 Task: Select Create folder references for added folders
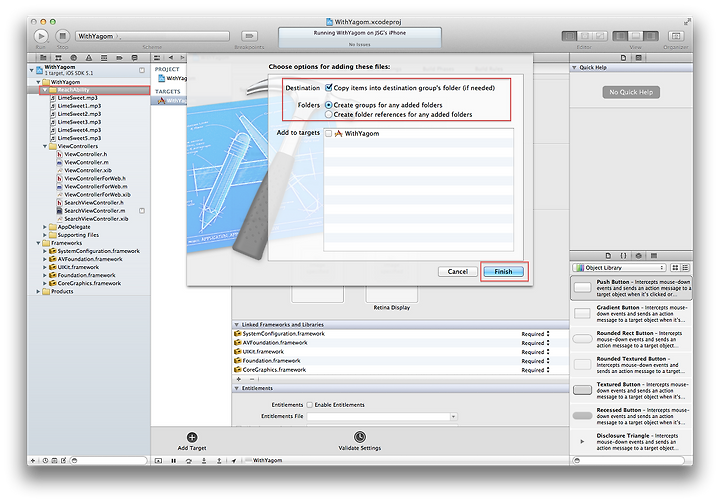[x=328, y=114]
